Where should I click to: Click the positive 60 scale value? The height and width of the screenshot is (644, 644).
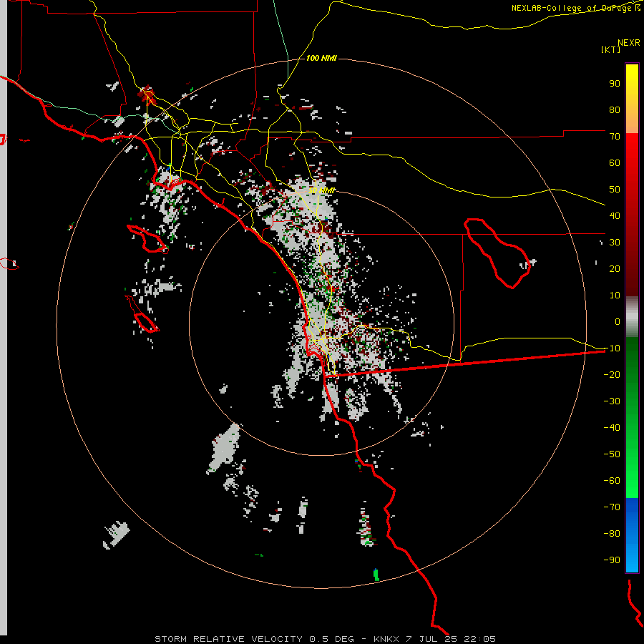[x=615, y=162]
